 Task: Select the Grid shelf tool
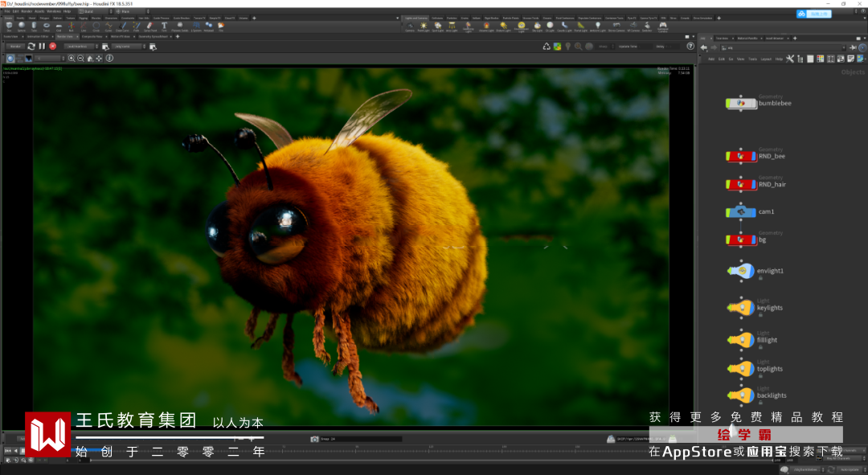59,26
